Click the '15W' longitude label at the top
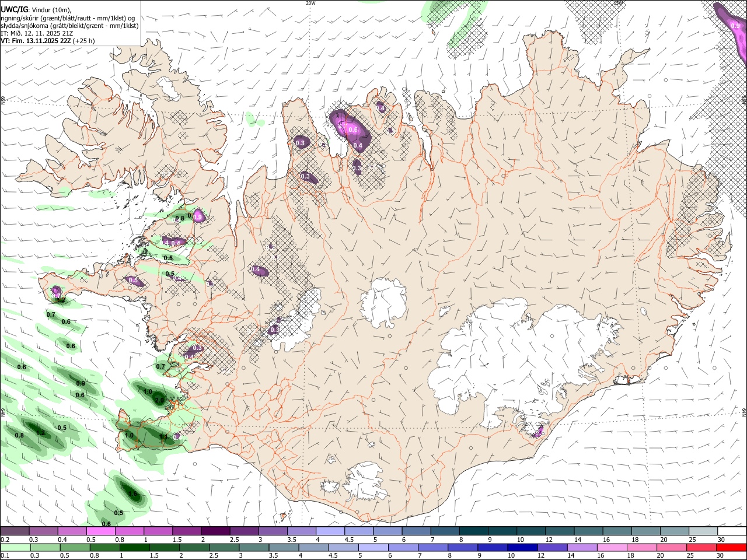Image resolution: width=747 pixels, height=560 pixels. pos(618,3)
